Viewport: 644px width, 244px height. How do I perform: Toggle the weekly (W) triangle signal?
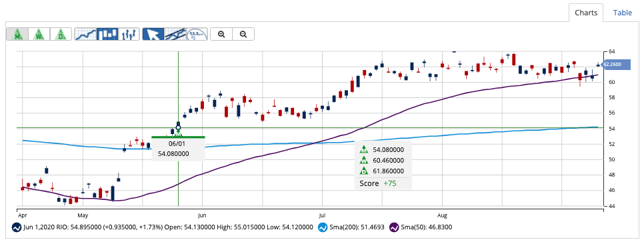39,34
